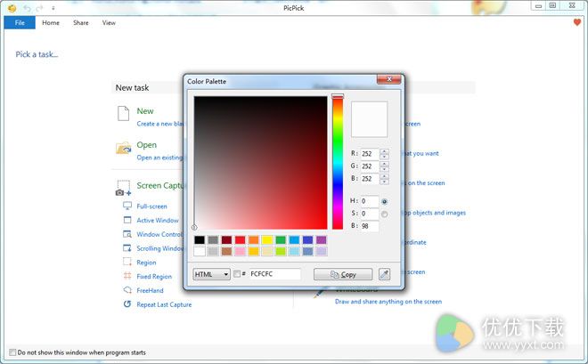Choose the bright red swatch

240,240
